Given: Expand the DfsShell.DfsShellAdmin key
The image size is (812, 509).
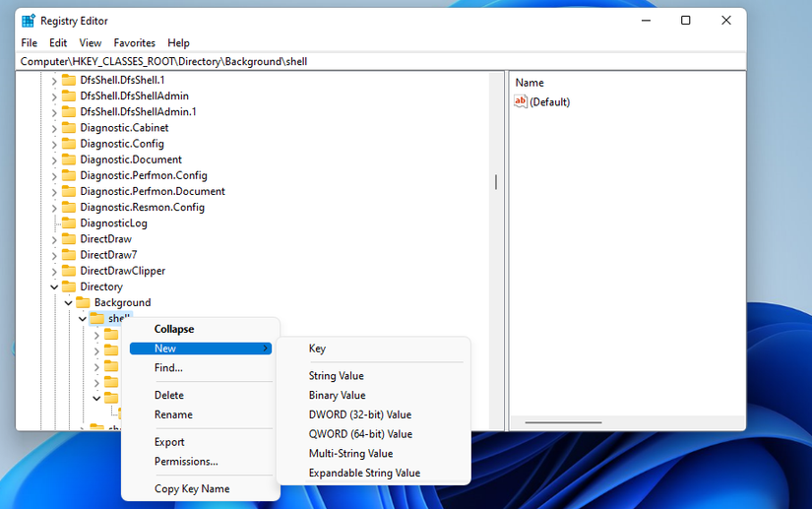Looking at the screenshot, I should 54,96.
